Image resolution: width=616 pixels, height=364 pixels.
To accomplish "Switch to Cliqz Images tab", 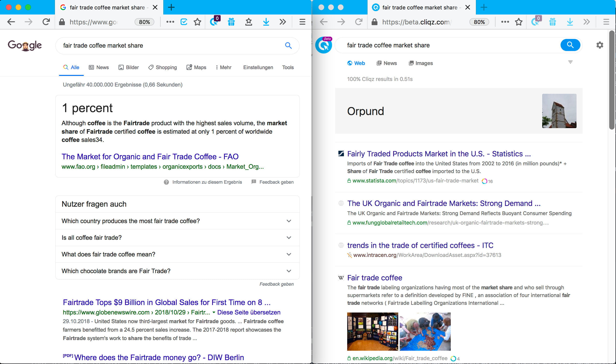I will 421,63.
